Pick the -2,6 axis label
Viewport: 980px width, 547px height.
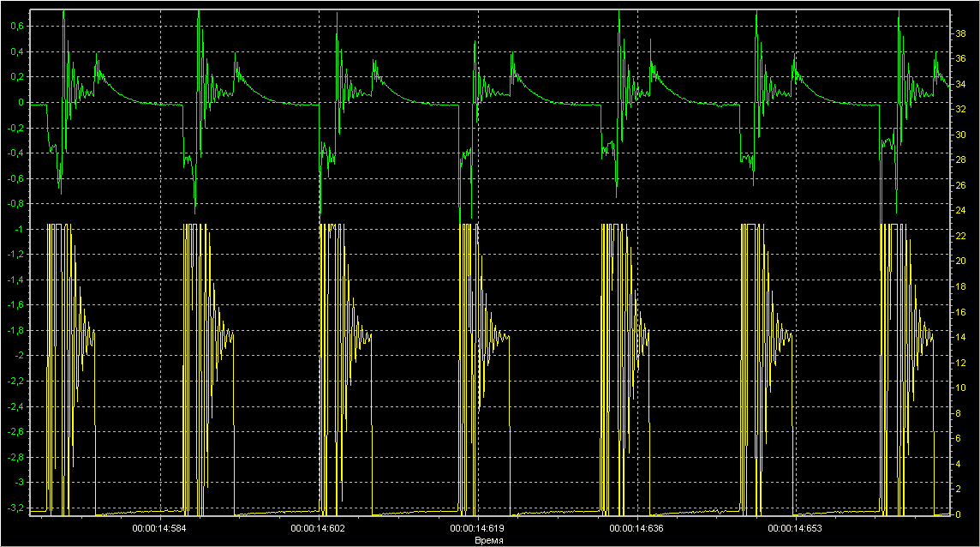click(16, 431)
